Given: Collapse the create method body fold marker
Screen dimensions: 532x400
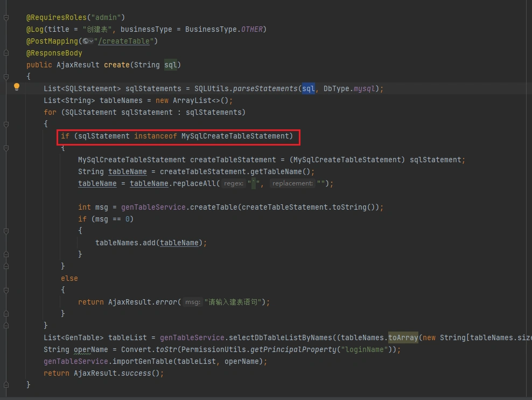Looking at the screenshot, I should [6, 77].
